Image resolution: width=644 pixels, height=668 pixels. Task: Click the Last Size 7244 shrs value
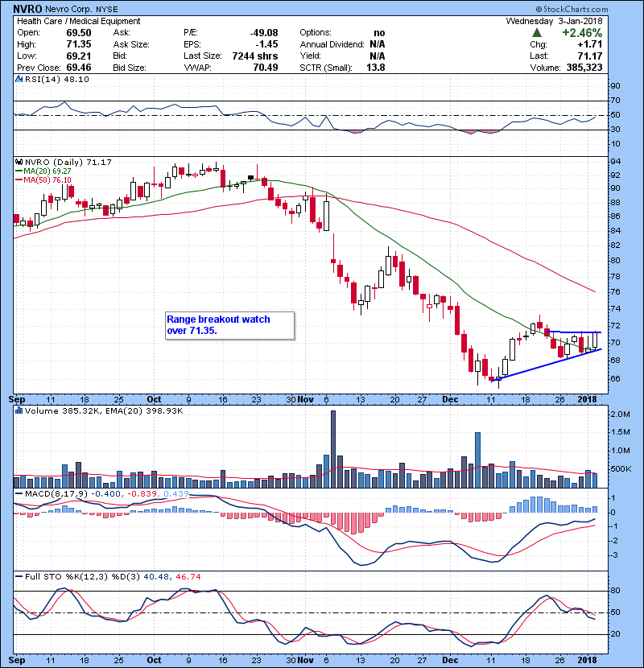coord(255,56)
